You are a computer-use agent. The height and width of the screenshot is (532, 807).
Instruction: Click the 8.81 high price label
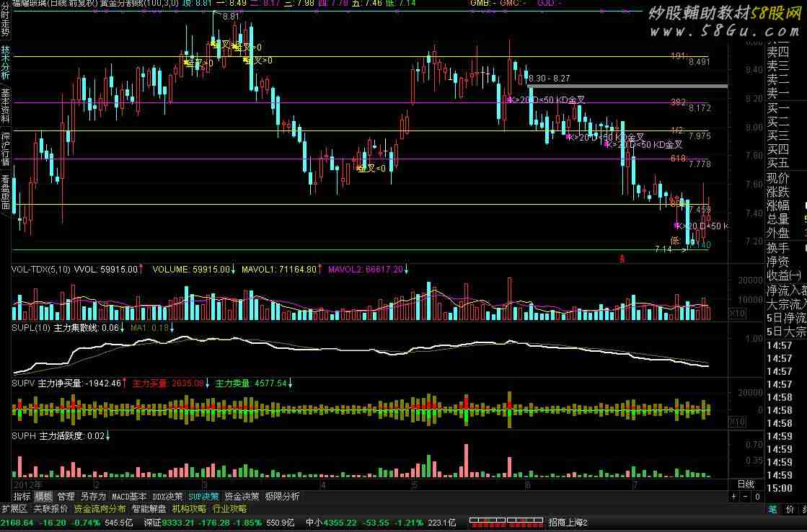tap(231, 17)
